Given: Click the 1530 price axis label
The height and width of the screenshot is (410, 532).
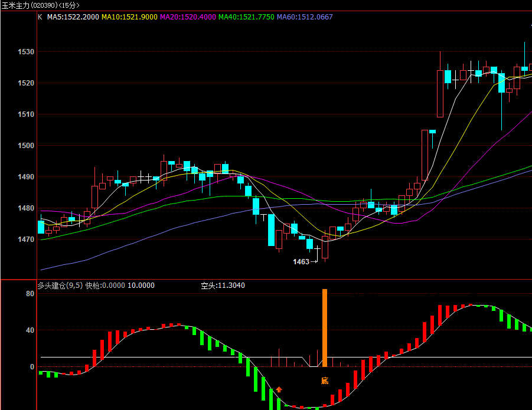Looking at the screenshot, I should (26, 52).
